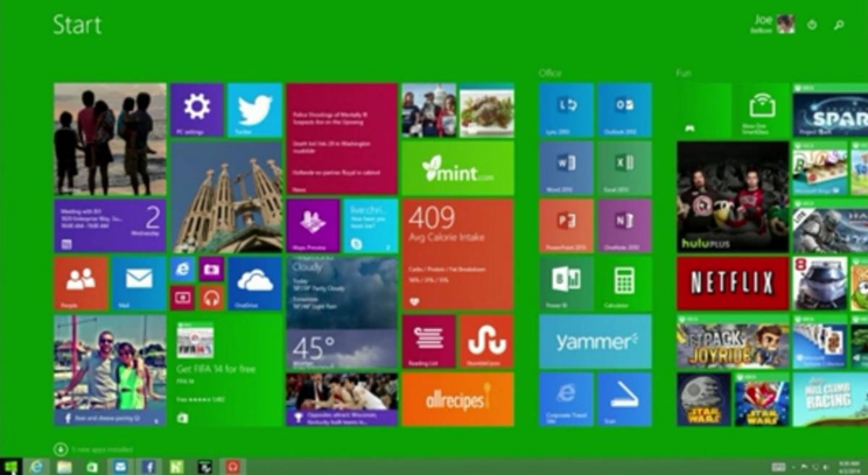Launch Excel 2013 tile
Viewport: 868px width, 475px height.
624,168
